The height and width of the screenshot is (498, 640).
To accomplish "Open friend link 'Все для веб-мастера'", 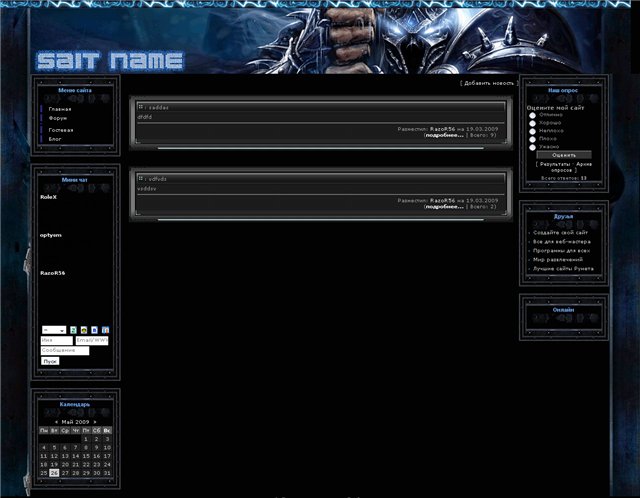I will (562, 242).
